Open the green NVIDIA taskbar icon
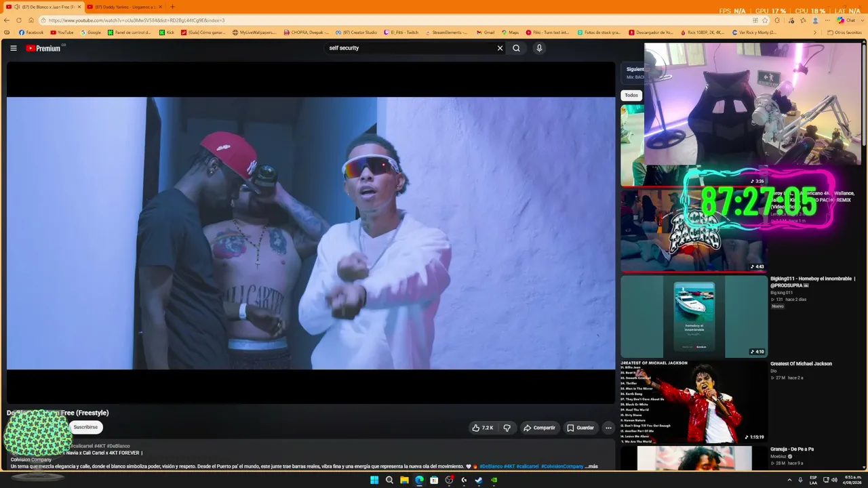The height and width of the screenshot is (488, 868). (494, 480)
